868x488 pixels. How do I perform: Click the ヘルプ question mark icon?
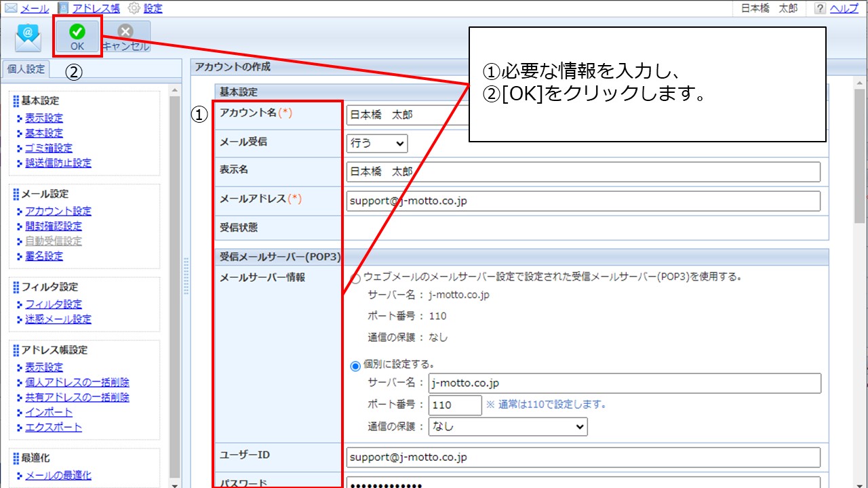(x=821, y=9)
